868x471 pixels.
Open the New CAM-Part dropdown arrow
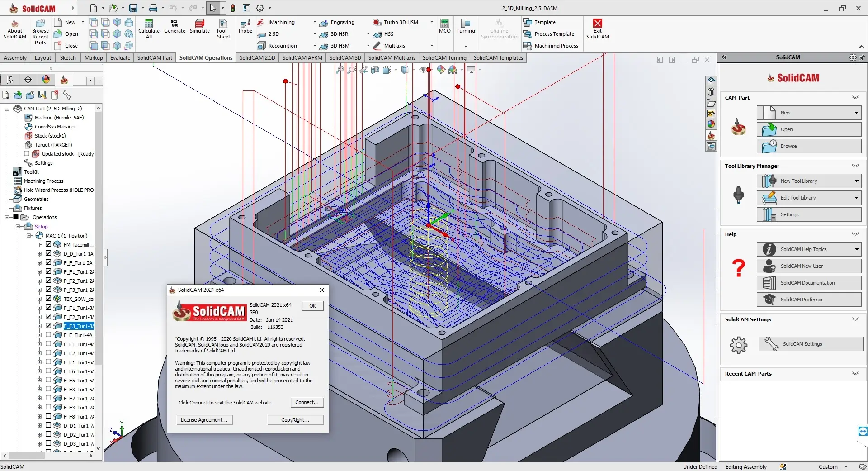coord(856,113)
